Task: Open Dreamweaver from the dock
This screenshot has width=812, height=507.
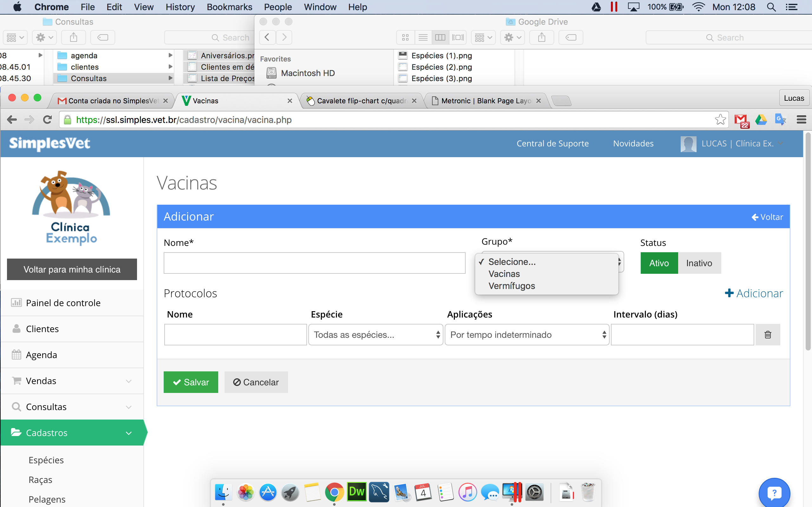Action: tap(356, 492)
